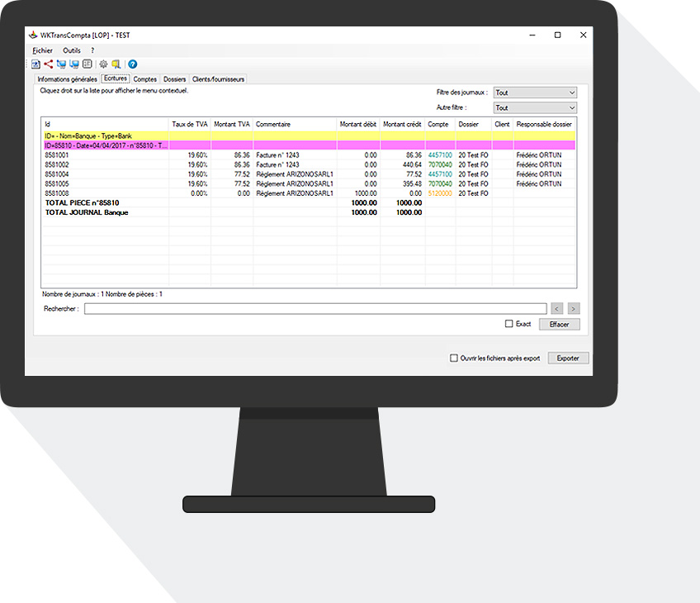Select the pink ID=85810 piece row
The image size is (700, 603).
106,145
